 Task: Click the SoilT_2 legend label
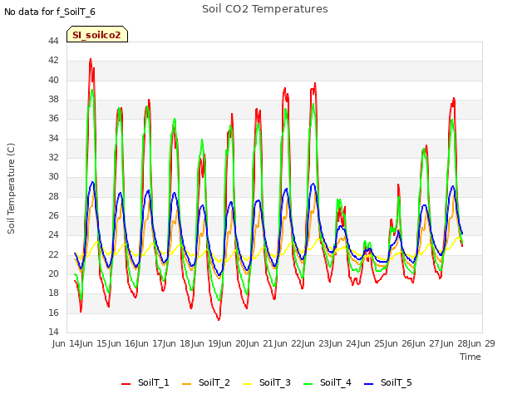point(214,382)
